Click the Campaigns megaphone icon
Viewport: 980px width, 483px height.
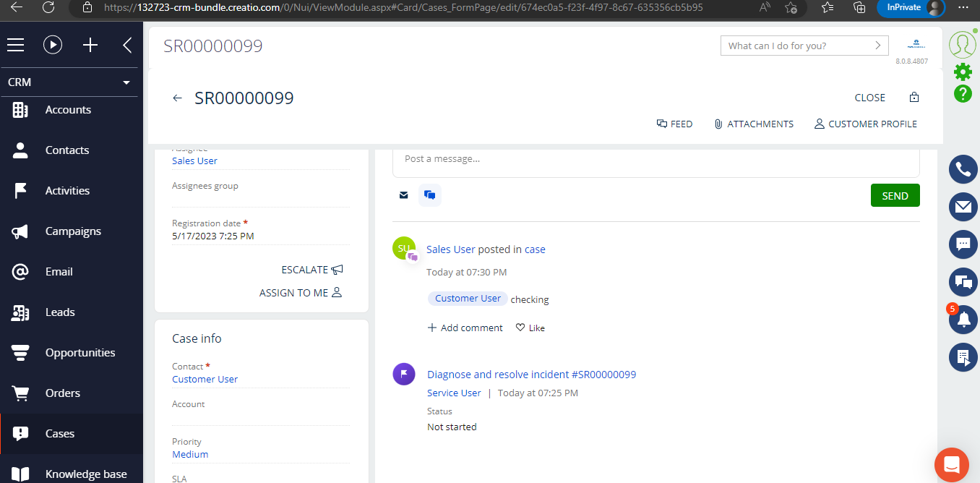click(20, 231)
